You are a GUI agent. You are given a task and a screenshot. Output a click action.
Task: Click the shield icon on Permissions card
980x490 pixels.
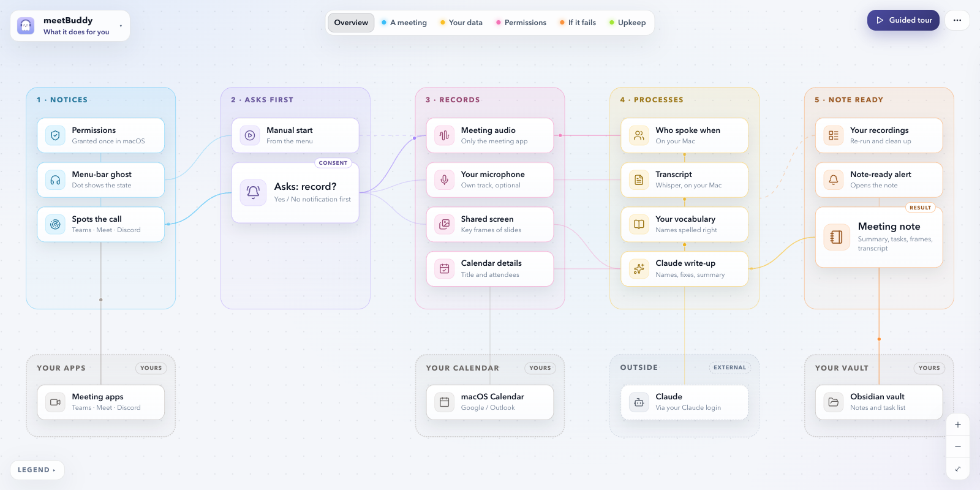pos(55,135)
